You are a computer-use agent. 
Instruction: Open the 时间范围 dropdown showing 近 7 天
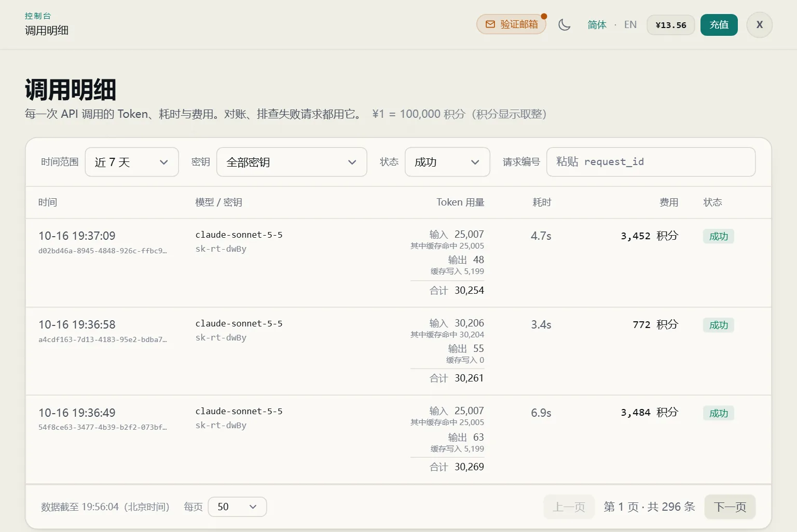tap(132, 162)
